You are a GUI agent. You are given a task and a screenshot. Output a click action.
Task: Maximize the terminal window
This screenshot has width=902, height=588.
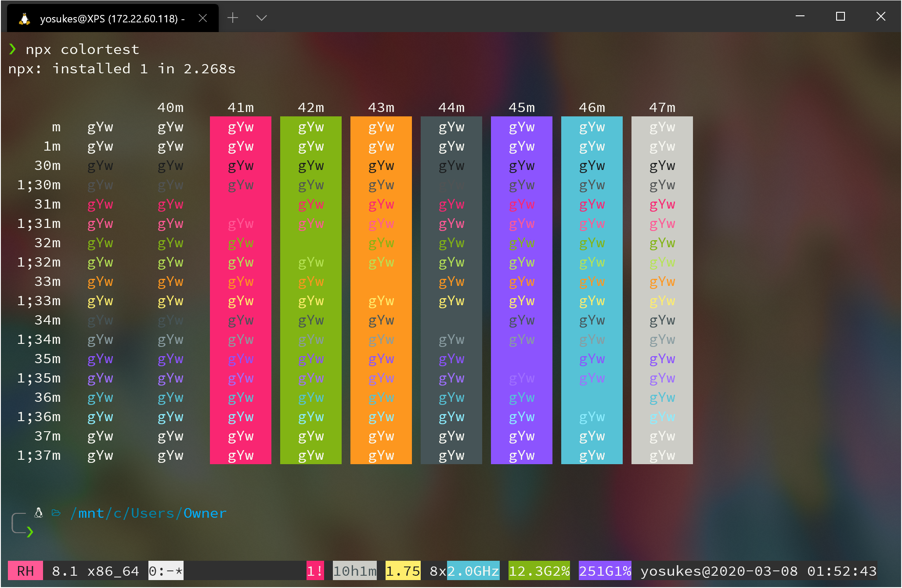840,17
